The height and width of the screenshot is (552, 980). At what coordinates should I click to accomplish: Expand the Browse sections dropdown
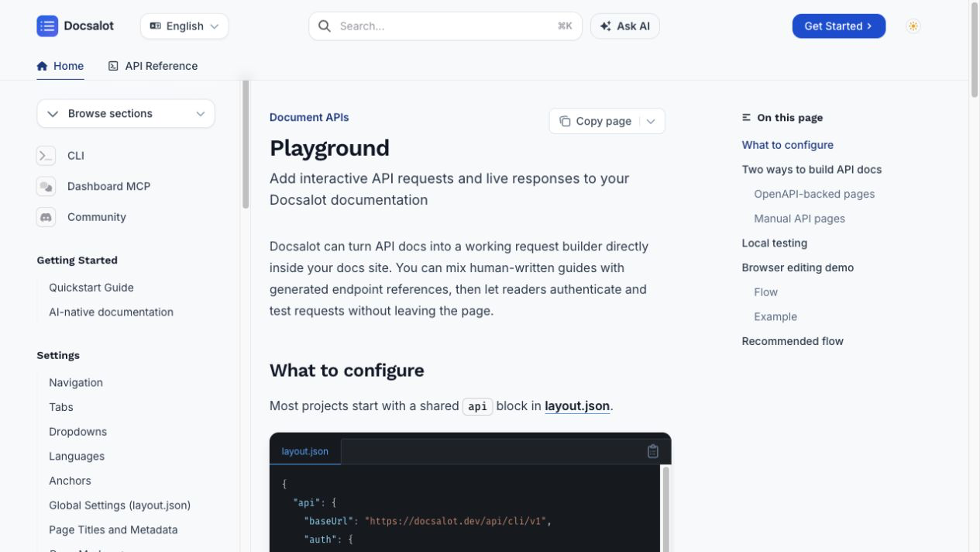pyautogui.click(x=126, y=113)
